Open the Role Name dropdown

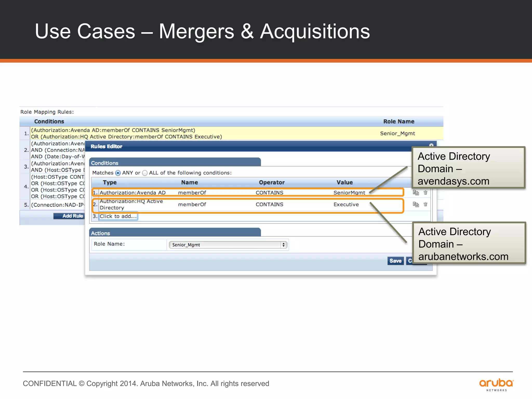click(228, 245)
